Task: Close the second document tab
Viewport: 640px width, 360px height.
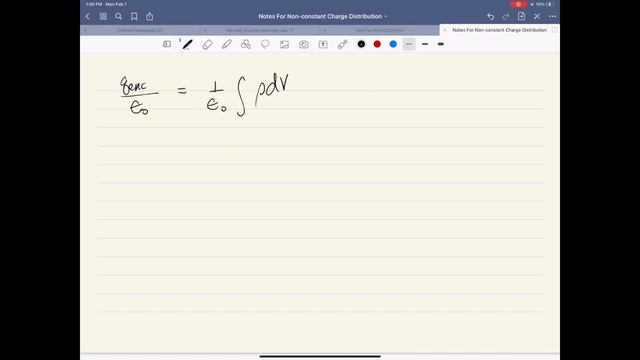Action: pos(205,30)
